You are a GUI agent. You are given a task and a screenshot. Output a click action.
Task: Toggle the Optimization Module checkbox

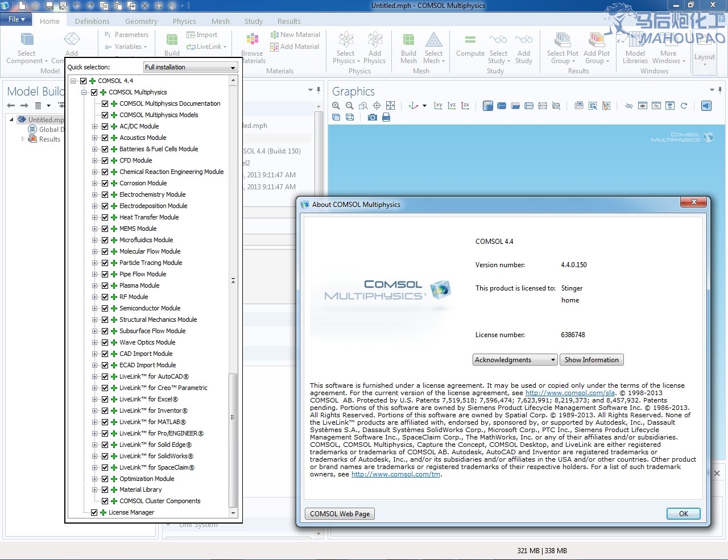(x=105, y=479)
